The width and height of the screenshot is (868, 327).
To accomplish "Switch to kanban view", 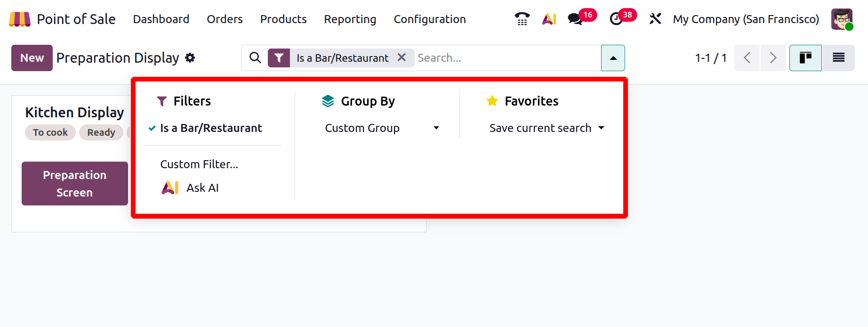I will pyautogui.click(x=805, y=58).
